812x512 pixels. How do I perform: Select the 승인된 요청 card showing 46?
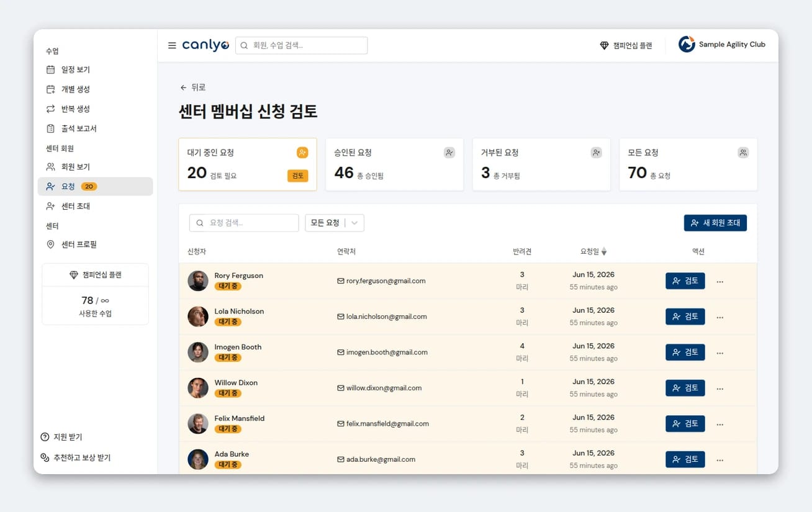click(x=394, y=164)
